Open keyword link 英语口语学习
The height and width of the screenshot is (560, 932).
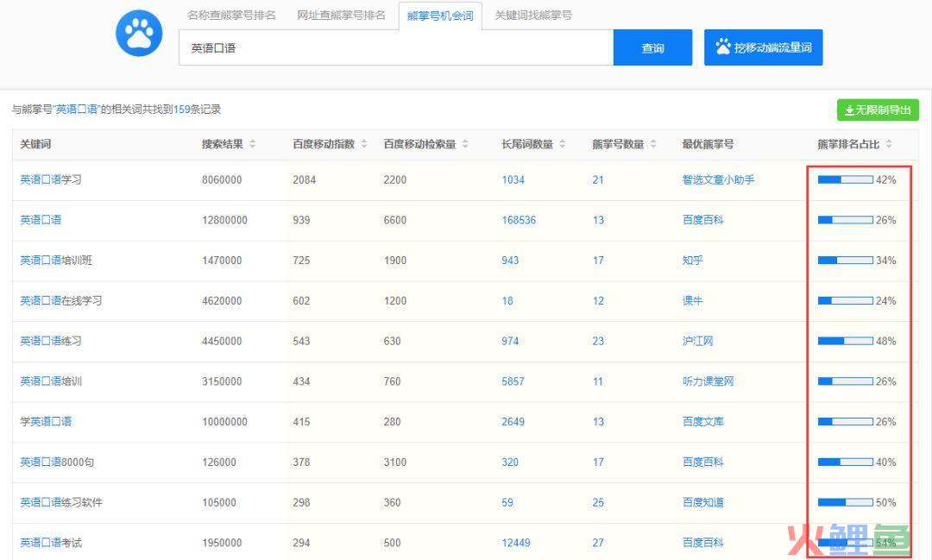(51, 179)
